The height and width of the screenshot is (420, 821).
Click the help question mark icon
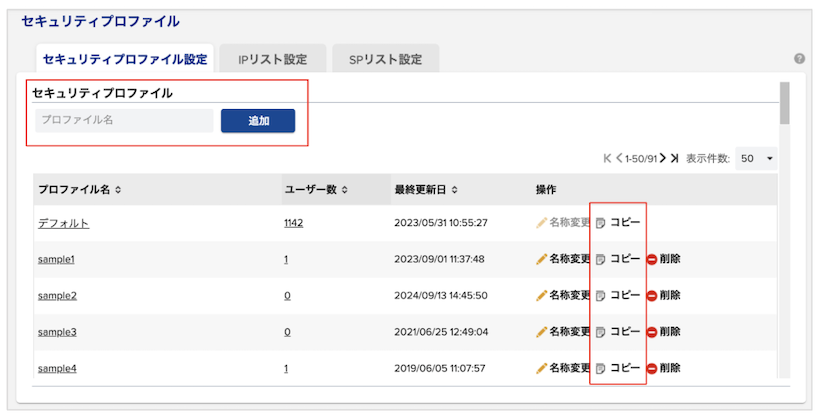coord(799,59)
